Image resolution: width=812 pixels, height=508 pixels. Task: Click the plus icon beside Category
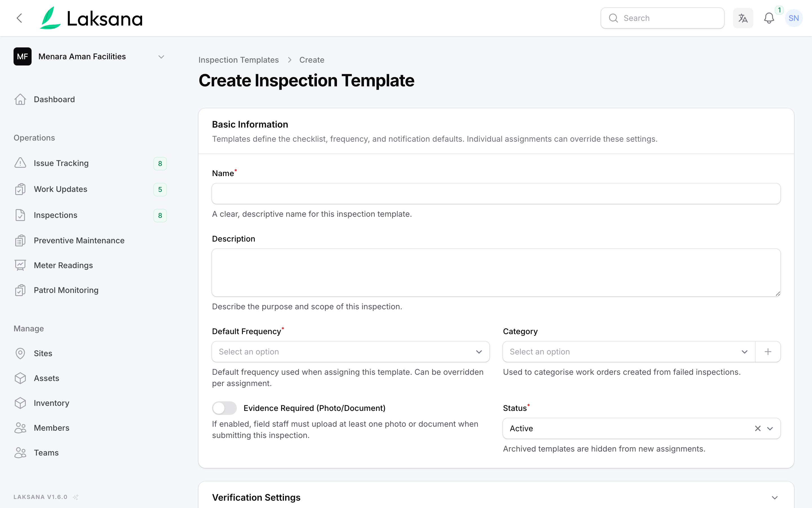click(768, 352)
